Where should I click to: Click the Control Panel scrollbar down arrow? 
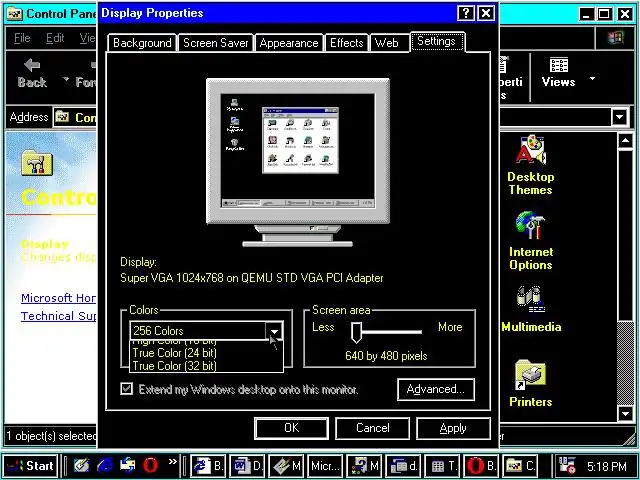click(625, 413)
